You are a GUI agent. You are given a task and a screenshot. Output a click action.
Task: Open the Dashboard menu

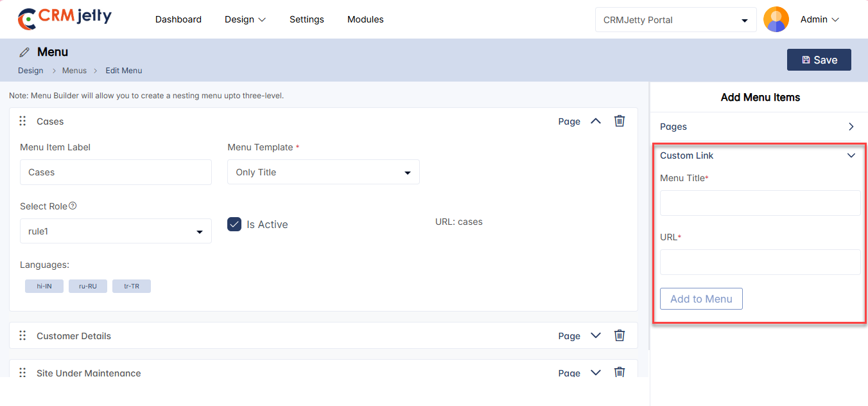pos(178,19)
